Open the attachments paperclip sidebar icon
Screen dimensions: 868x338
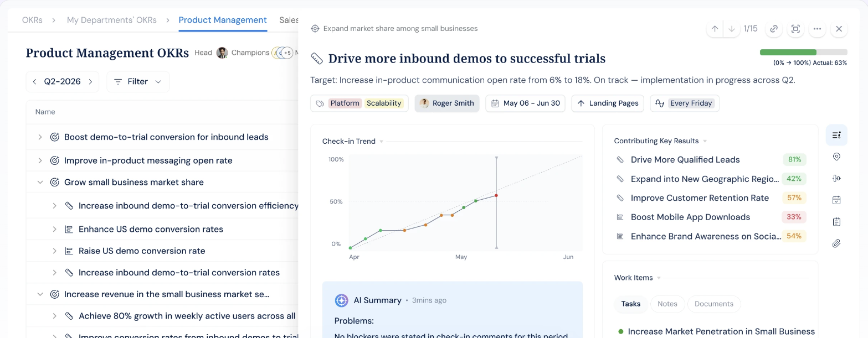[x=836, y=243]
